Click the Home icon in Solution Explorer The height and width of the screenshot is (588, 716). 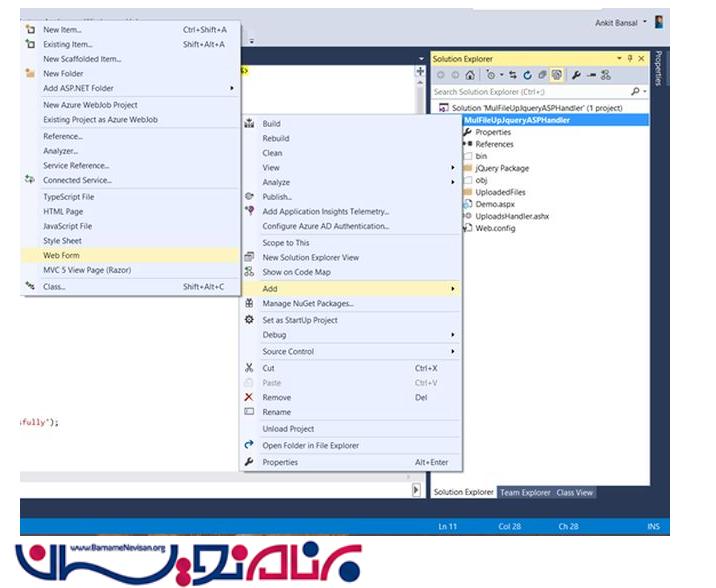click(470, 75)
